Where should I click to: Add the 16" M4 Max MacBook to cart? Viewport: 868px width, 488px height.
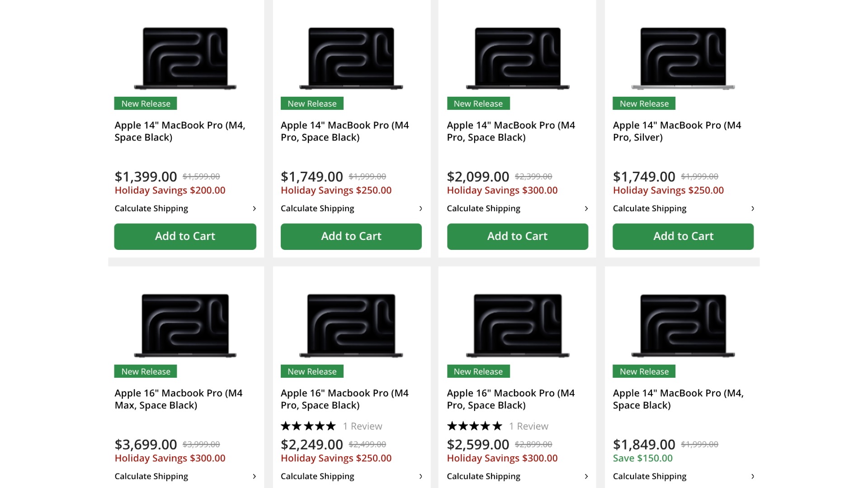pos(185,486)
